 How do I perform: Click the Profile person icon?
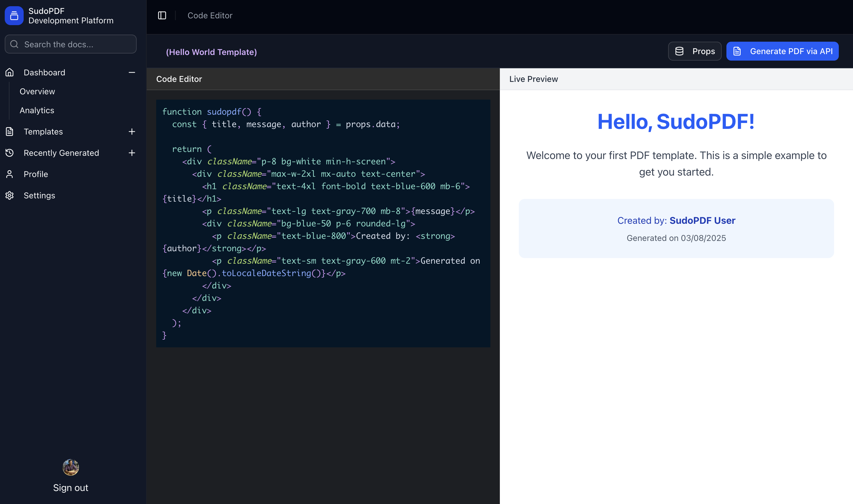tap(9, 174)
